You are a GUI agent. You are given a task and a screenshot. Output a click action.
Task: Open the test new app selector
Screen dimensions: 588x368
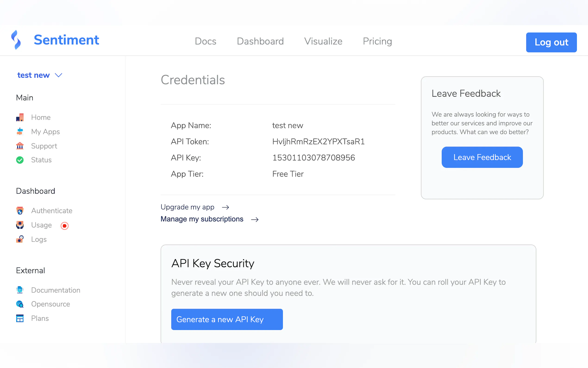34,75
